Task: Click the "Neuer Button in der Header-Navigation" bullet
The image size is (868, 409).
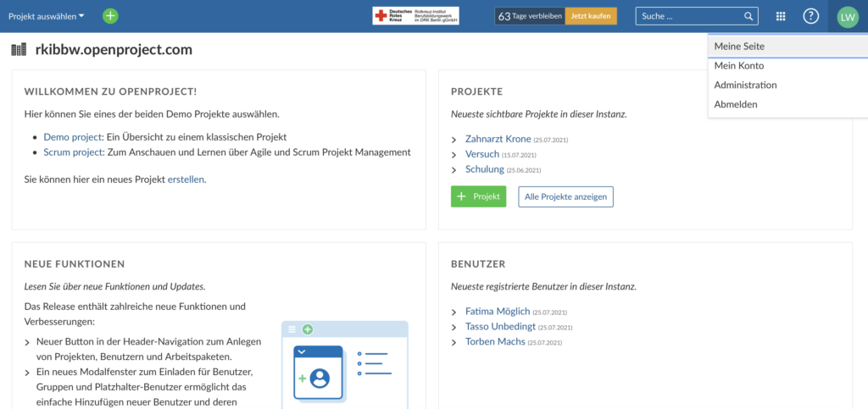Action: [x=149, y=349]
